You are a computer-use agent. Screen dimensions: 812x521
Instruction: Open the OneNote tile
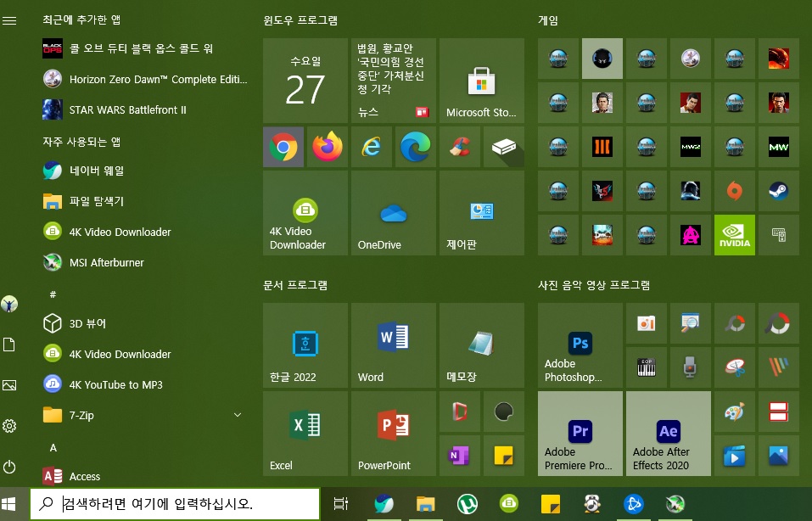click(x=459, y=456)
